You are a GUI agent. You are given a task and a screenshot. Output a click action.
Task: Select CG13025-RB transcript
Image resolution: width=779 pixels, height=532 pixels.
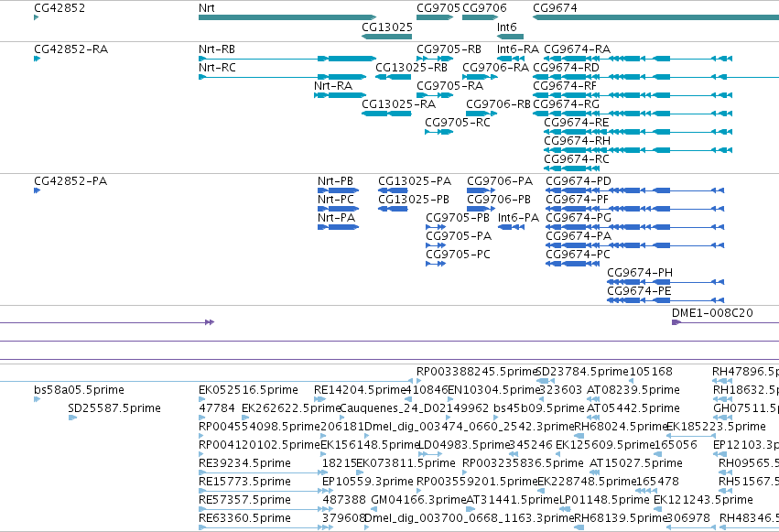(x=393, y=77)
